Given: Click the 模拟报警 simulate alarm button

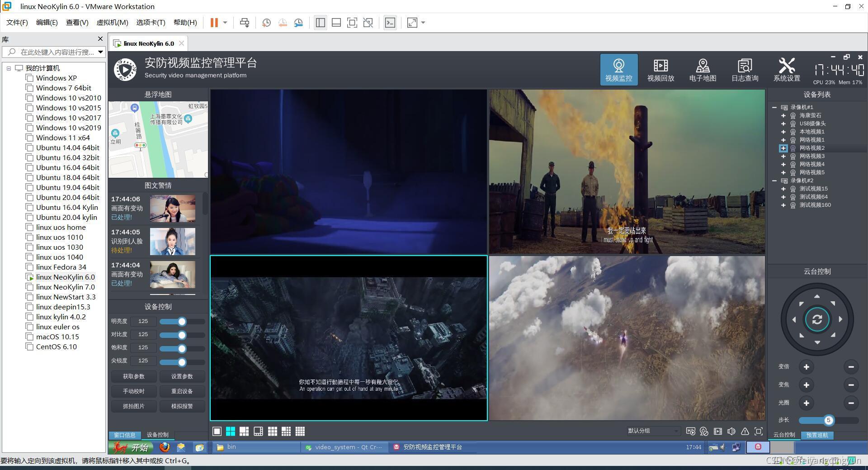Looking at the screenshot, I should [182, 406].
